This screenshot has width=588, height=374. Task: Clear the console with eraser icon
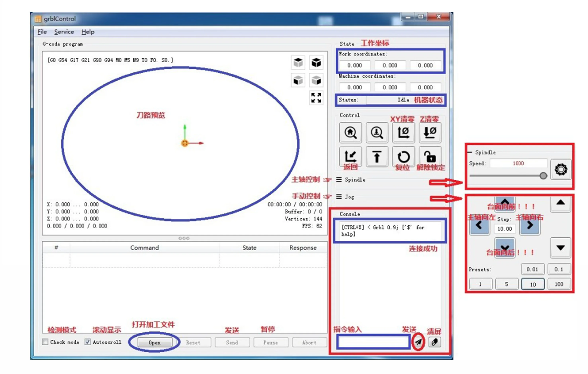click(435, 342)
